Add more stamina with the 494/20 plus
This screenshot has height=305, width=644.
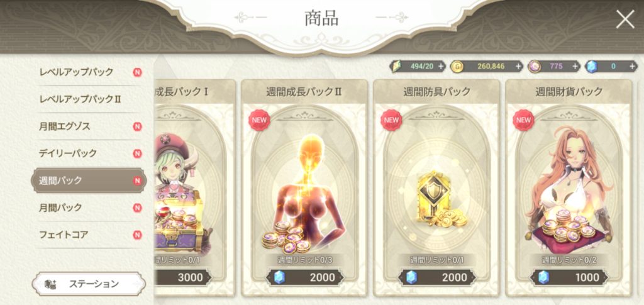(x=441, y=67)
